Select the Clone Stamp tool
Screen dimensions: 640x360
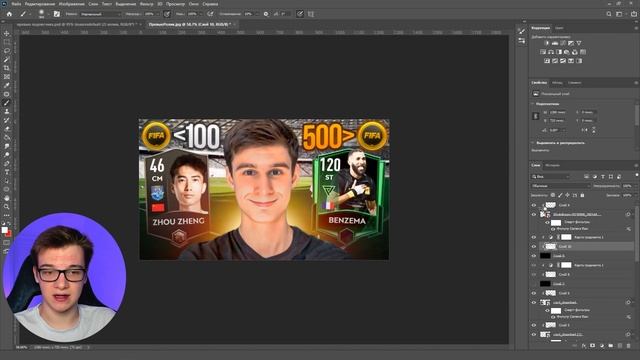point(7,111)
